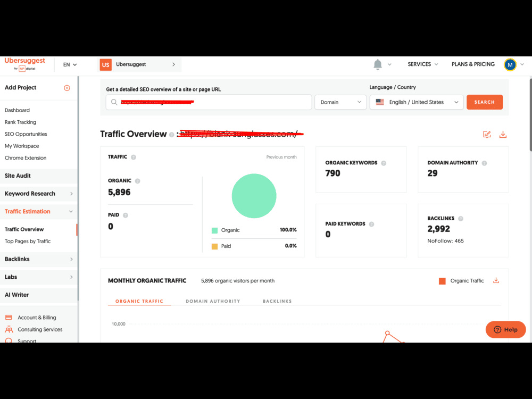This screenshot has height=399, width=532.
Task: Expand the notifications dropdown arrow
Action: click(389, 64)
